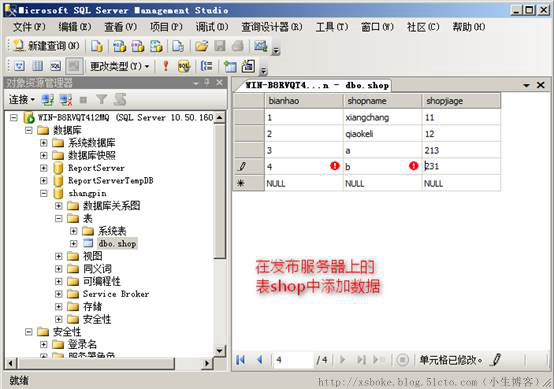Collapse the shangpin database node
Screen dimensions: 554x389
(x=43, y=193)
